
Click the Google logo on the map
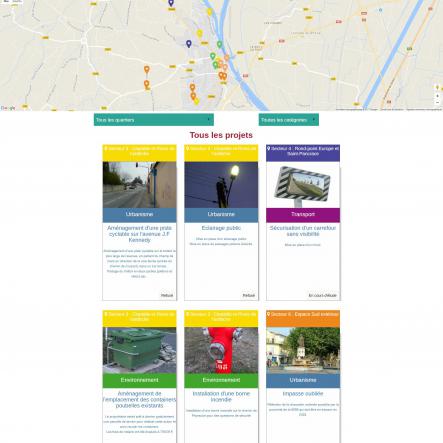point(8,108)
